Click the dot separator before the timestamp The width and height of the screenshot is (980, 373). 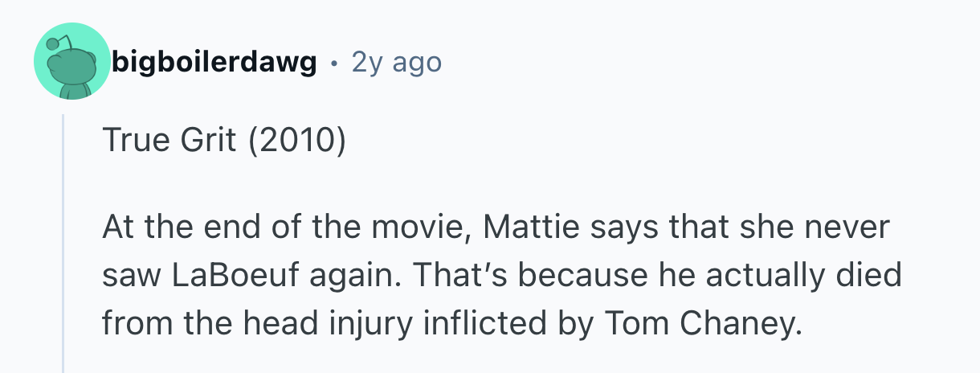(334, 63)
